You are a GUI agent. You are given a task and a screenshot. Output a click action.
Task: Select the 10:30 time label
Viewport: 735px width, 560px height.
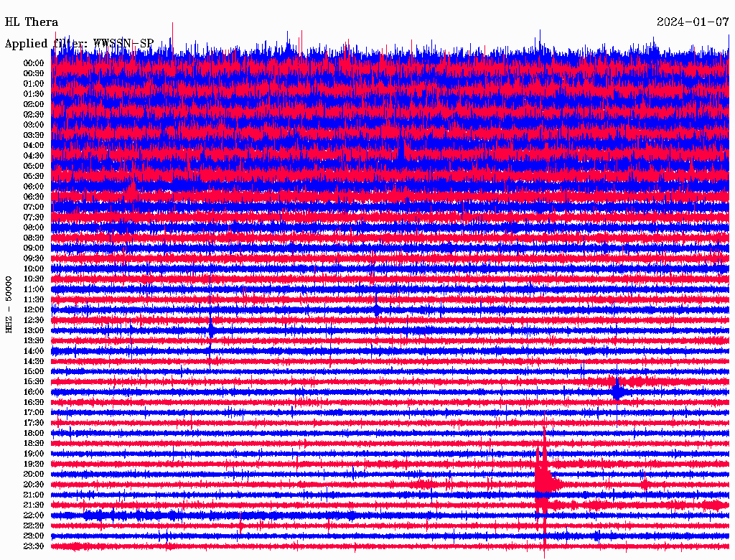pyautogui.click(x=34, y=279)
